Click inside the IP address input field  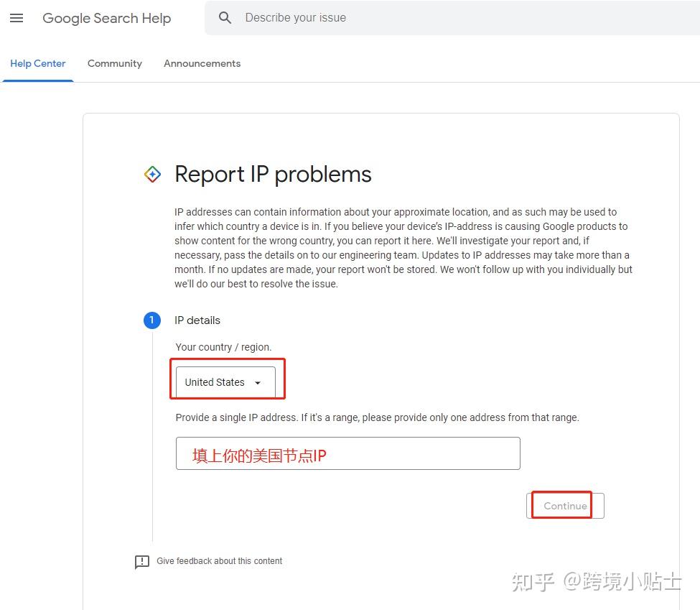pyautogui.click(x=347, y=453)
